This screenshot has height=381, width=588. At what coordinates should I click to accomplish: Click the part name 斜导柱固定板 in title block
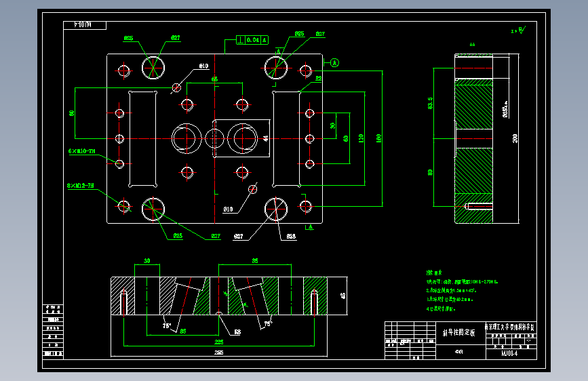click(x=458, y=333)
